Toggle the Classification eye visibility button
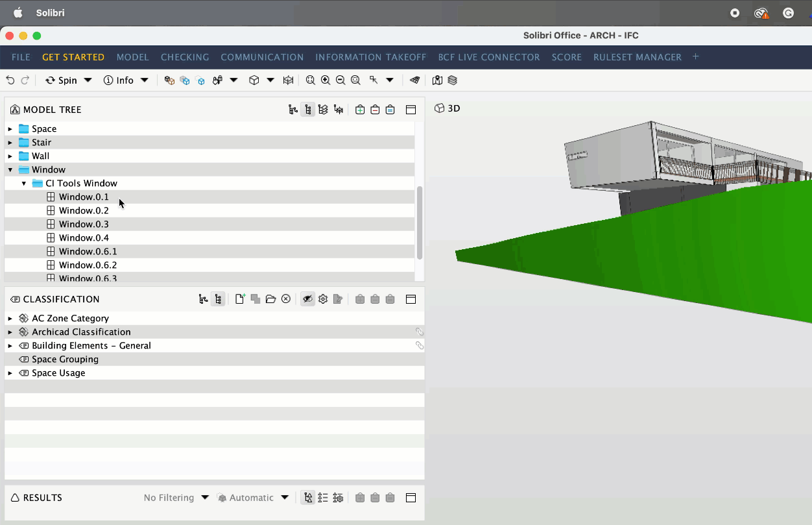812x525 pixels. point(307,299)
